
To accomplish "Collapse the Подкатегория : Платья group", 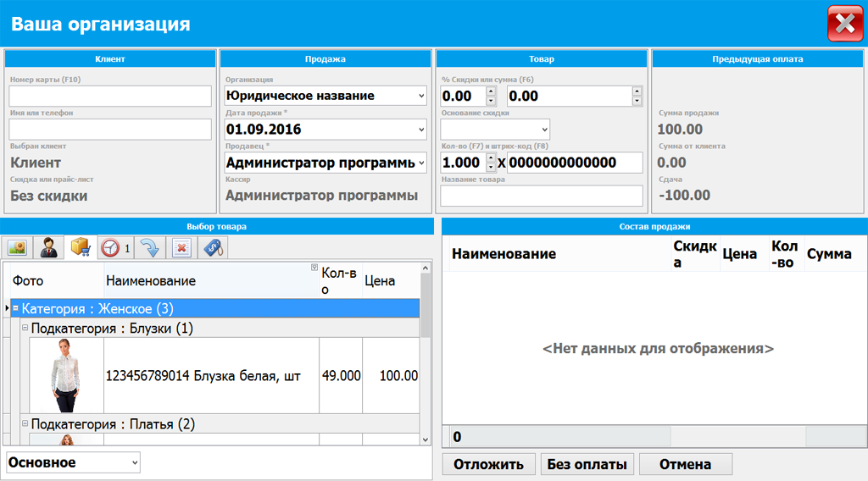I will [x=25, y=423].
